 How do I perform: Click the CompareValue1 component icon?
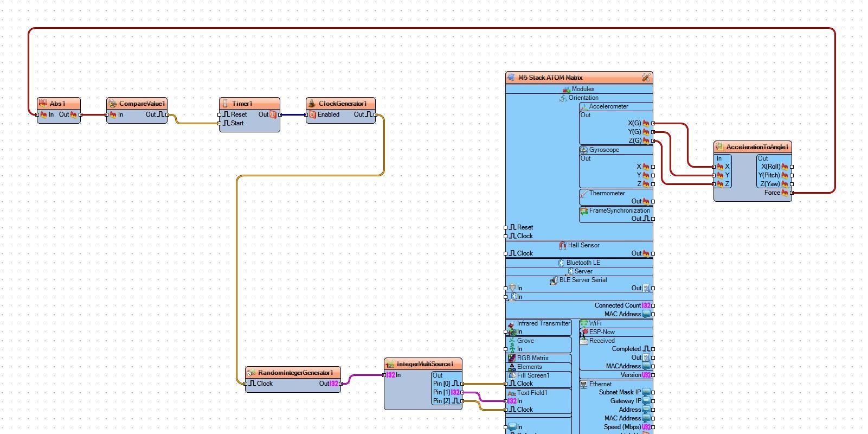click(112, 103)
